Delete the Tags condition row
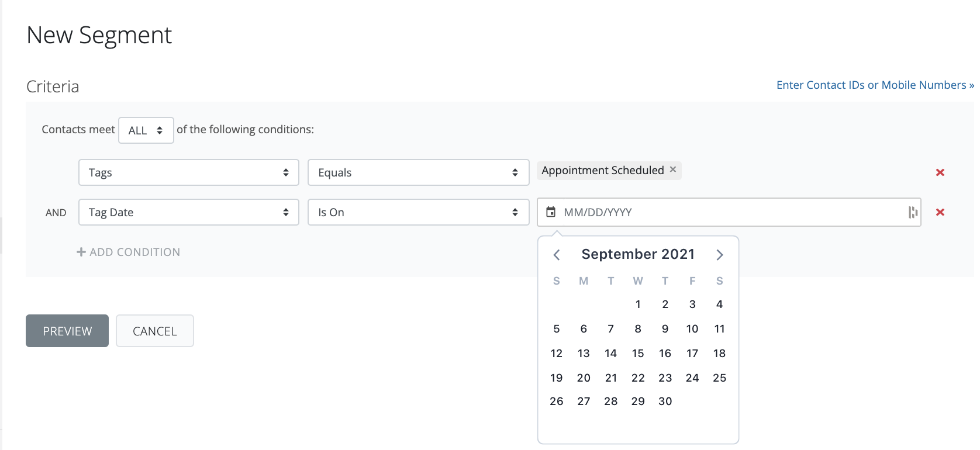 tap(940, 172)
